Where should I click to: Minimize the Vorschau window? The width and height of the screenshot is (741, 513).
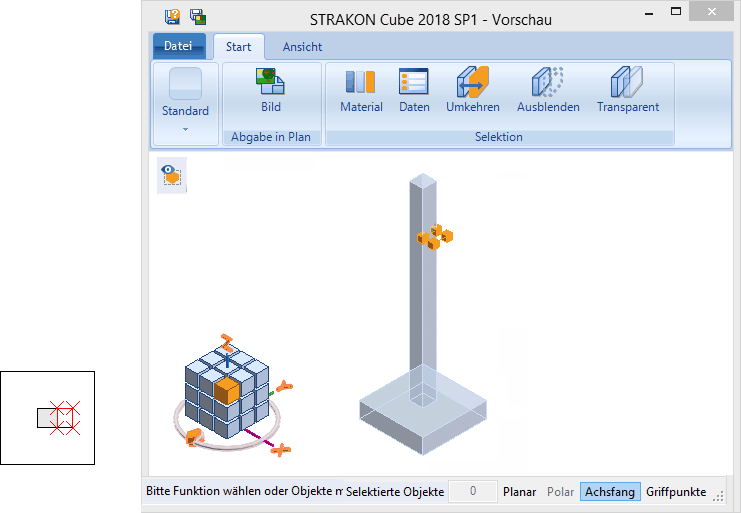click(x=649, y=12)
